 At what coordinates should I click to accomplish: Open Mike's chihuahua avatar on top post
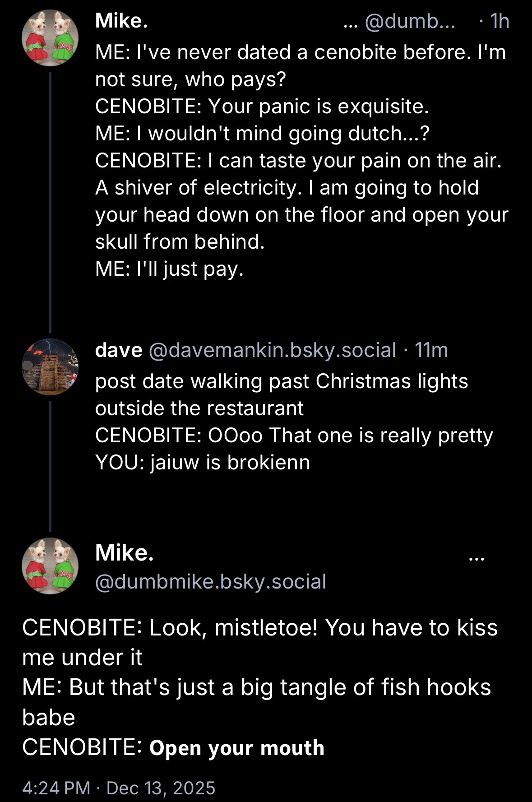click(50, 38)
